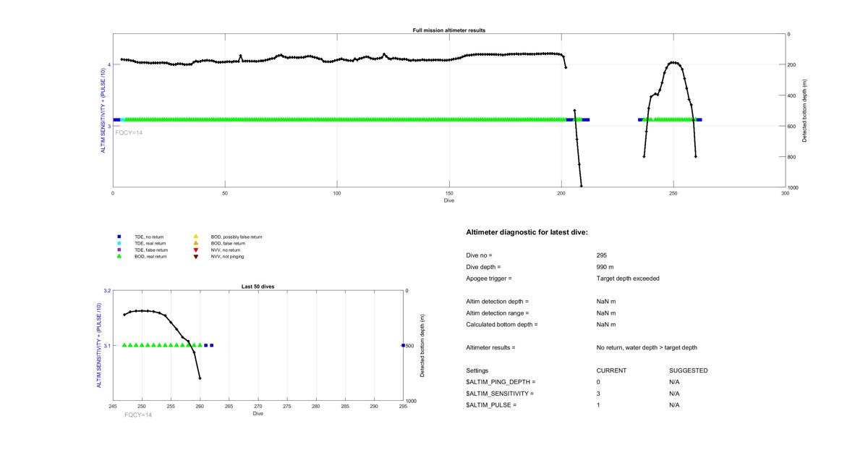Select the 'TDE, real return' legend label

click(x=151, y=243)
